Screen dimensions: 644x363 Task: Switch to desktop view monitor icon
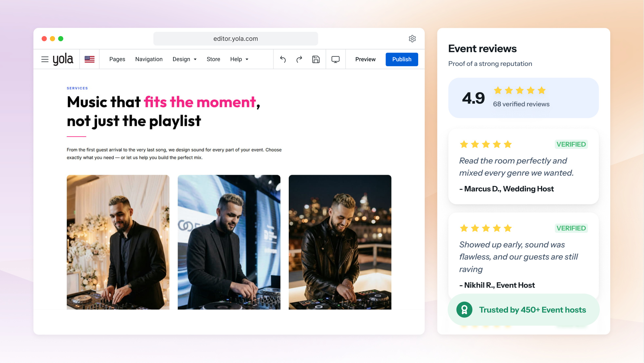click(x=335, y=59)
